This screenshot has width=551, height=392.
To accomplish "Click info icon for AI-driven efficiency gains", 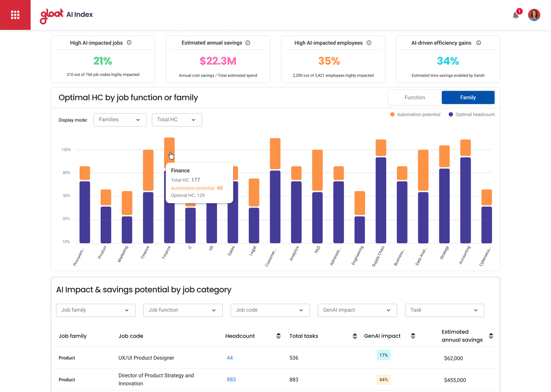I will (479, 43).
